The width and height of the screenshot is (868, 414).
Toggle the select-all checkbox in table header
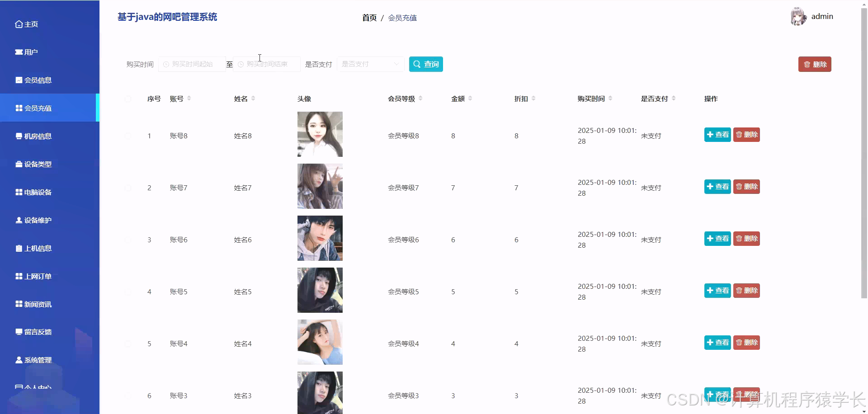[128, 99]
